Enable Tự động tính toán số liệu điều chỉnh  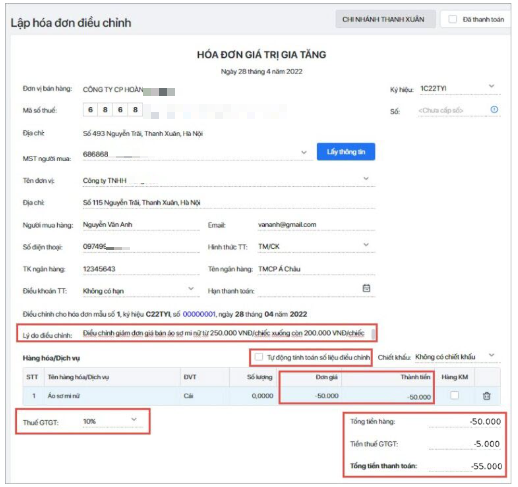click(x=259, y=357)
